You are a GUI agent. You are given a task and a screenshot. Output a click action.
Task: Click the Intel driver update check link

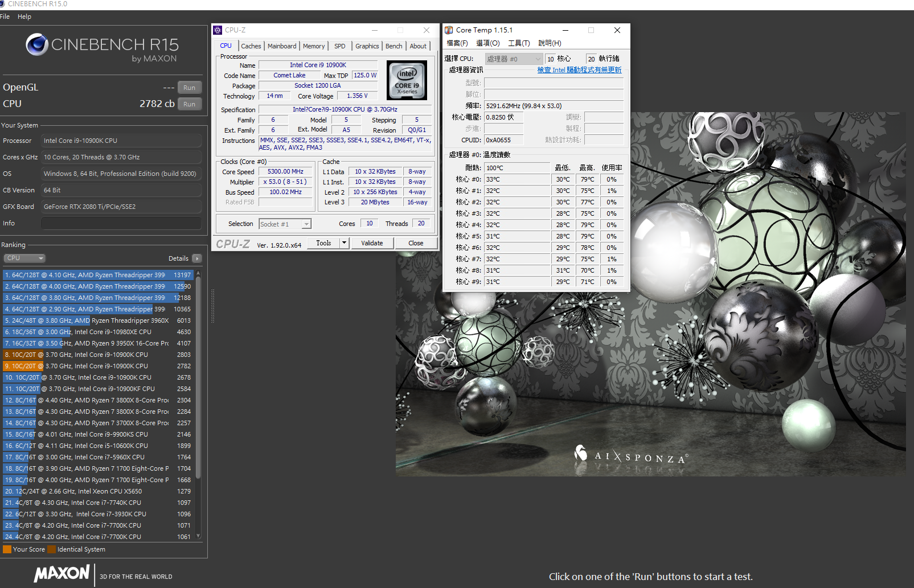click(x=579, y=70)
